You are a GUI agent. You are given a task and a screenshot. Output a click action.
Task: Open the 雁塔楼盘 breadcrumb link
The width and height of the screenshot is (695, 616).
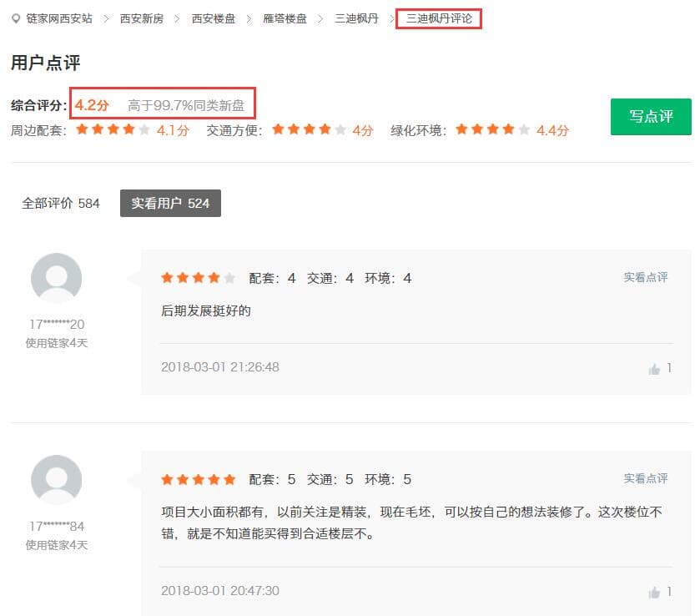coord(285,18)
